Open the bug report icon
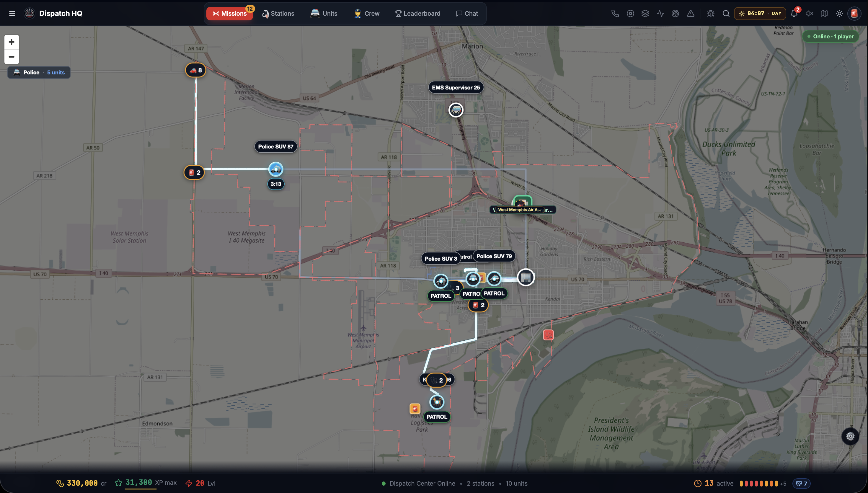The height and width of the screenshot is (493, 868). 711,14
